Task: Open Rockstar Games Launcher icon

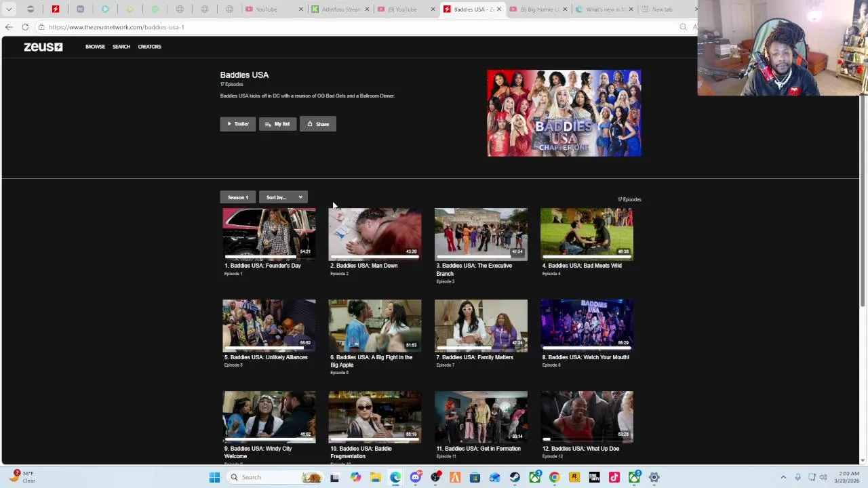Action: coord(574,477)
